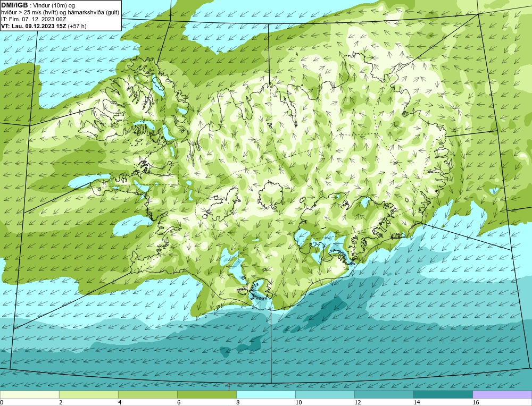Click the 'VT: Lau. 09.12.2023 15Z' valid time text
This screenshot has width=532, height=406.
(34, 26)
